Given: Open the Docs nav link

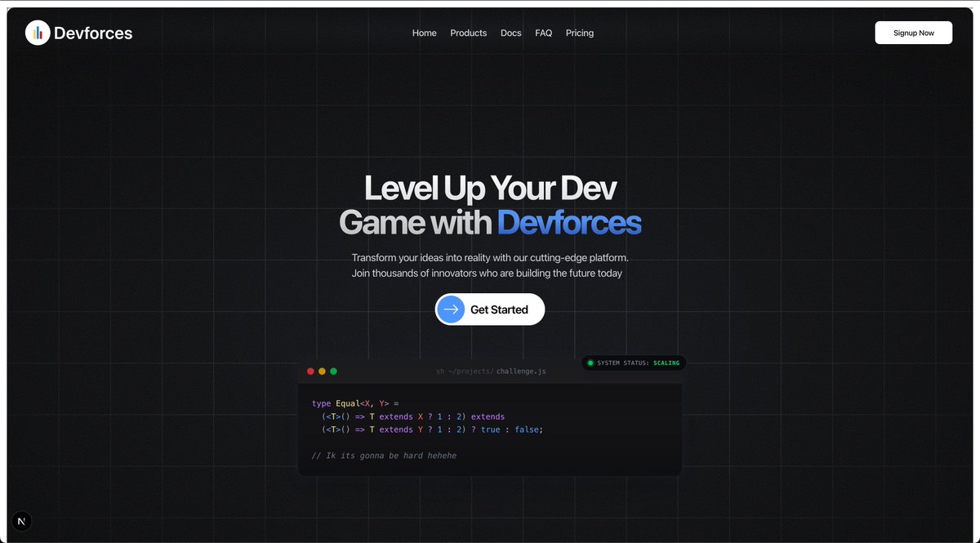Looking at the screenshot, I should click(x=511, y=33).
